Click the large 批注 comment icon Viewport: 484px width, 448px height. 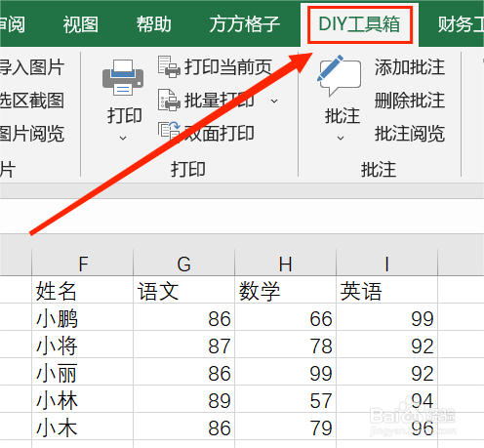[x=340, y=76]
